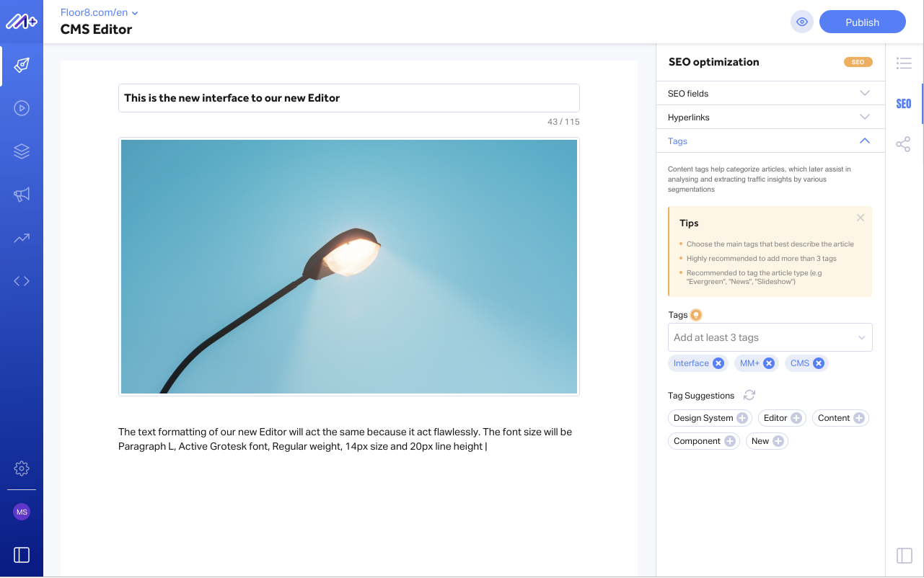Toggle the preview eye button

coord(801,22)
